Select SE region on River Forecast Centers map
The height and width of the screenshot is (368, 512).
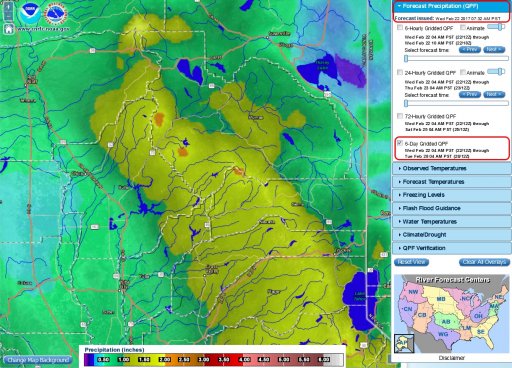click(480, 332)
